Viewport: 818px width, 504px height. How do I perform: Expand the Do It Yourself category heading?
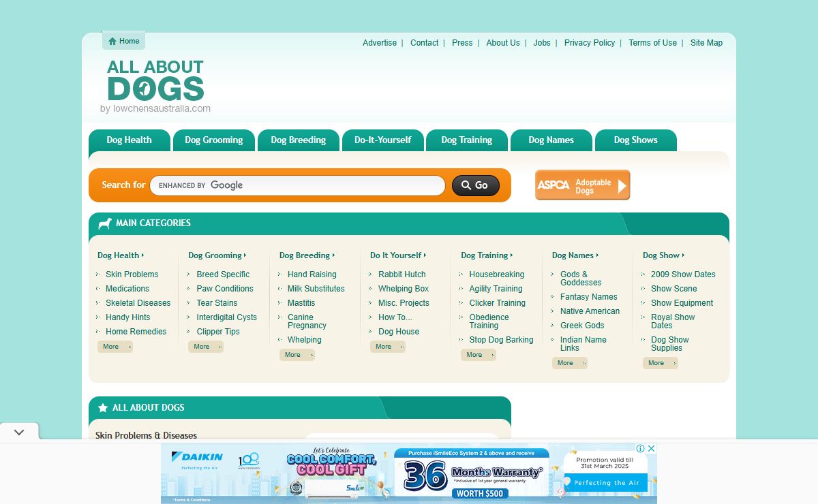coord(398,255)
